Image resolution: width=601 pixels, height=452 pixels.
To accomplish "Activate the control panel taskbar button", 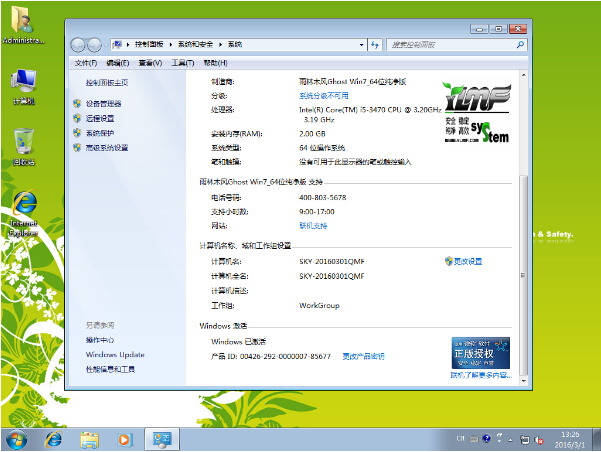I will (162, 439).
